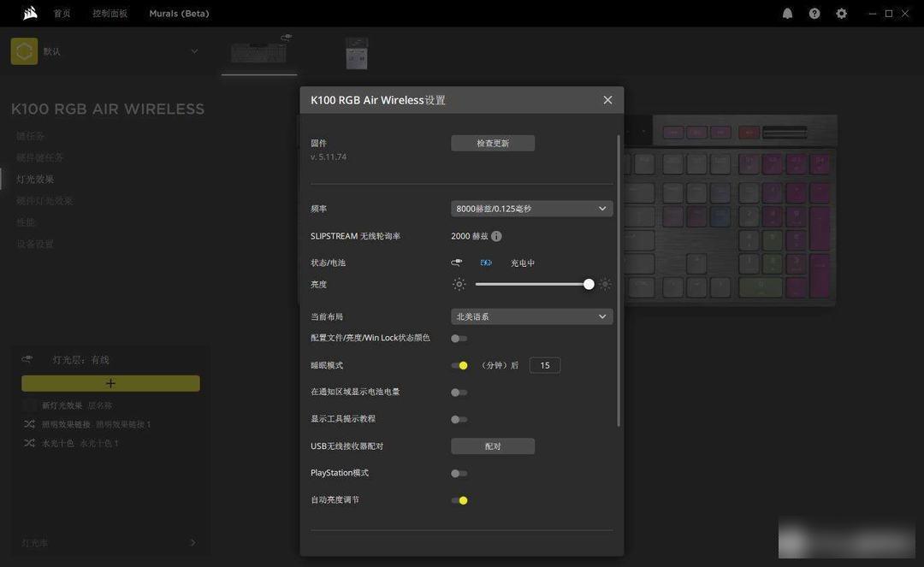Toggle 配置文件/亮度/Win Lock状态颜色 switch
The image size is (924, 567).
point(459,339)
